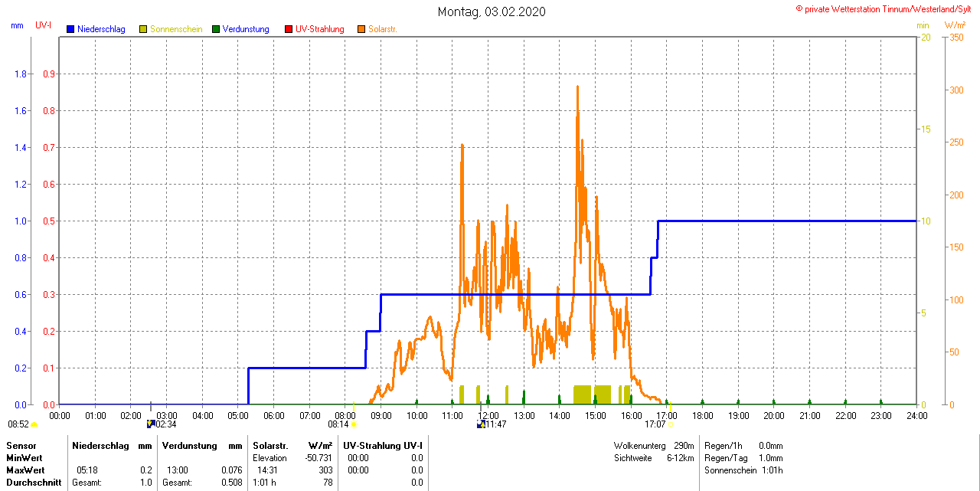Click the yellow 15 min axis value
Screen dimensions: 980x491
point(926,129)
